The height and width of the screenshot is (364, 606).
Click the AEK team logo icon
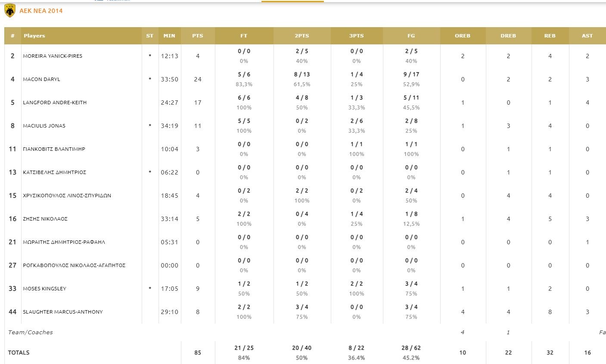(9, 11)
